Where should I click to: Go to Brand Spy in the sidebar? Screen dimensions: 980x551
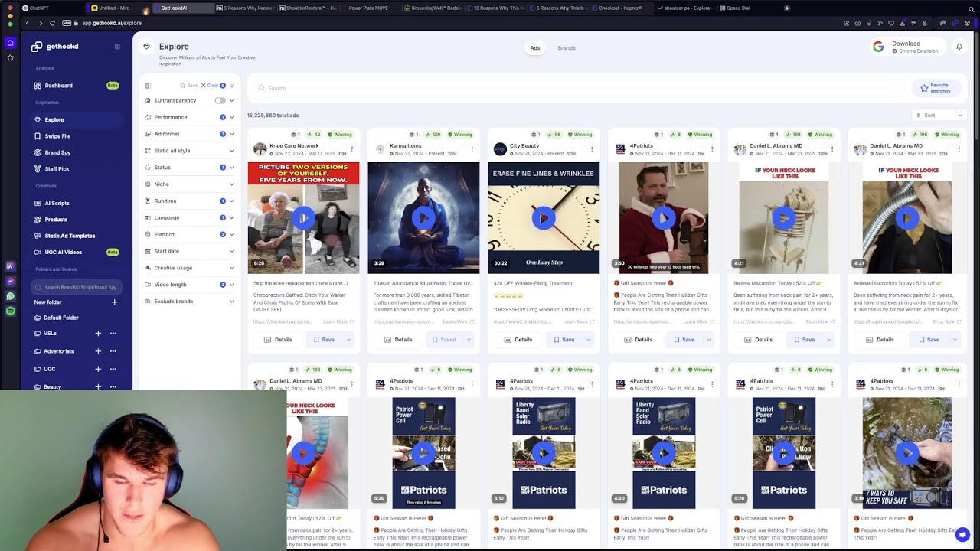click(57, 152)
